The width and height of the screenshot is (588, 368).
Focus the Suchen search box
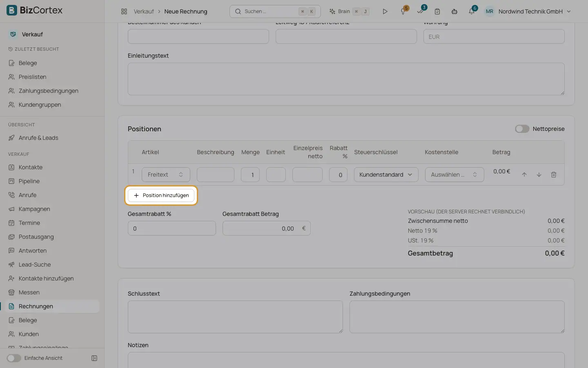point(275,11)
